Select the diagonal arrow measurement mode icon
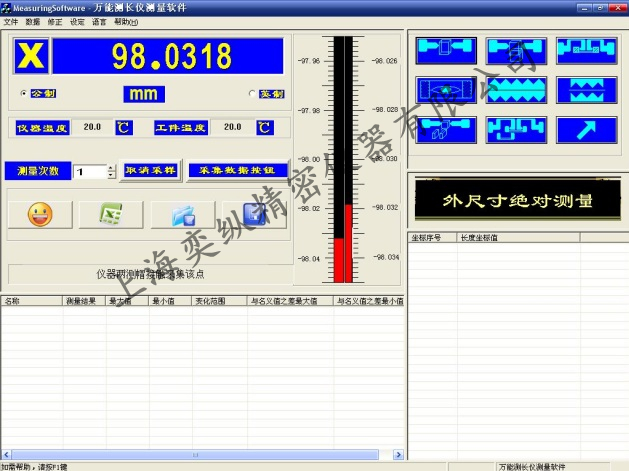 586,130
